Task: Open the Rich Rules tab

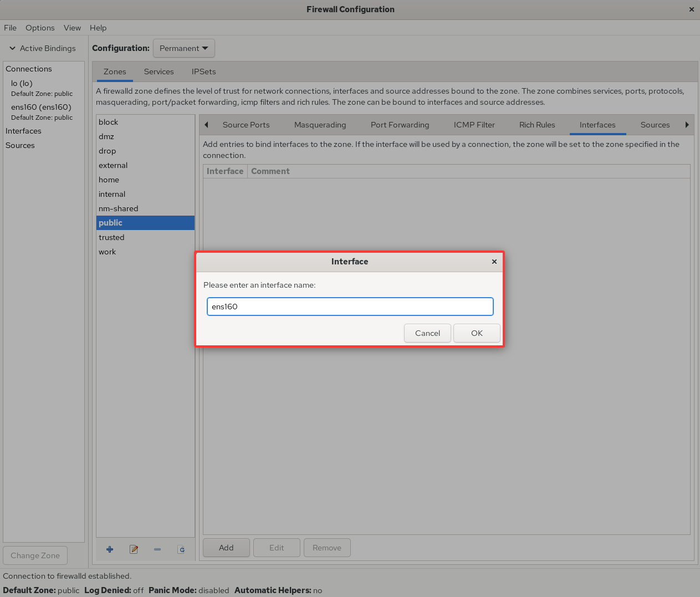Action: (537, 125)
